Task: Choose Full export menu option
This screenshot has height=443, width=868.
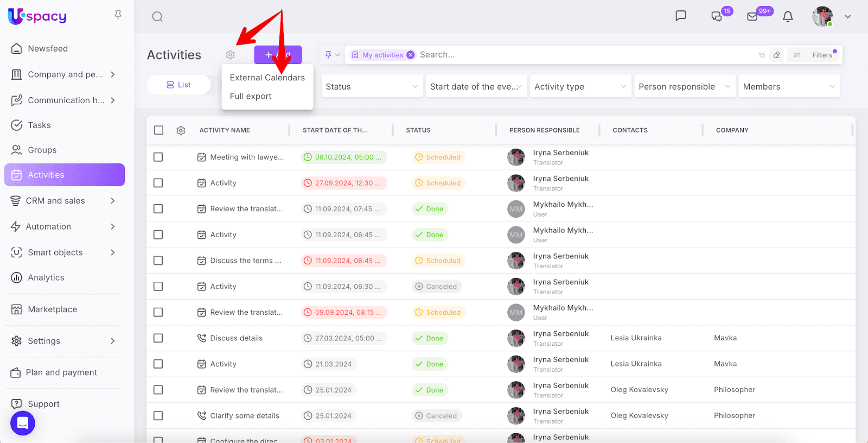Action: pos(251,96)
